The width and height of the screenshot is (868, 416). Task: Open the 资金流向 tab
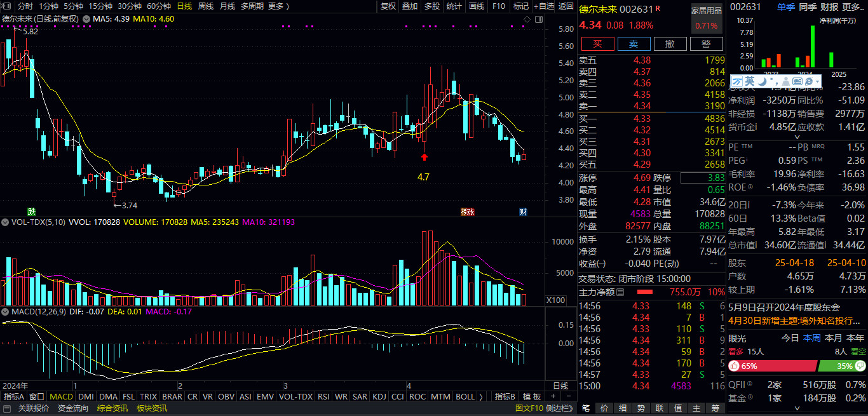pyautogui.click(x=73, y=408)
